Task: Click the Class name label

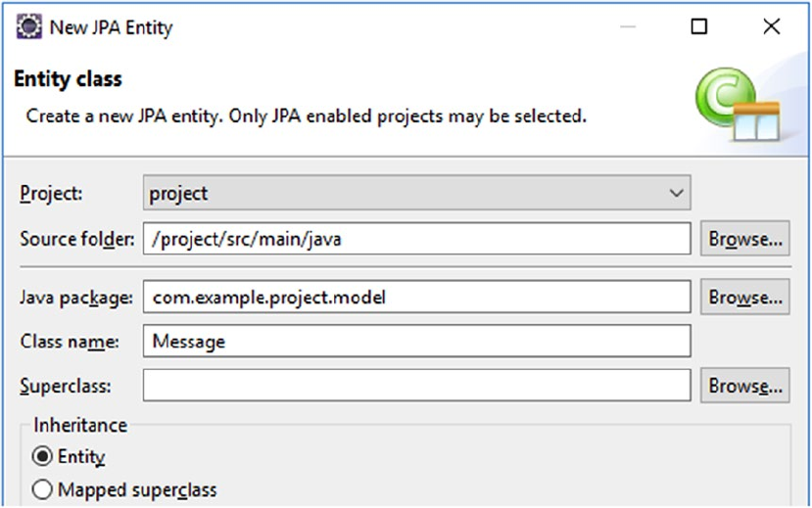Action: (x=70, y=342)
